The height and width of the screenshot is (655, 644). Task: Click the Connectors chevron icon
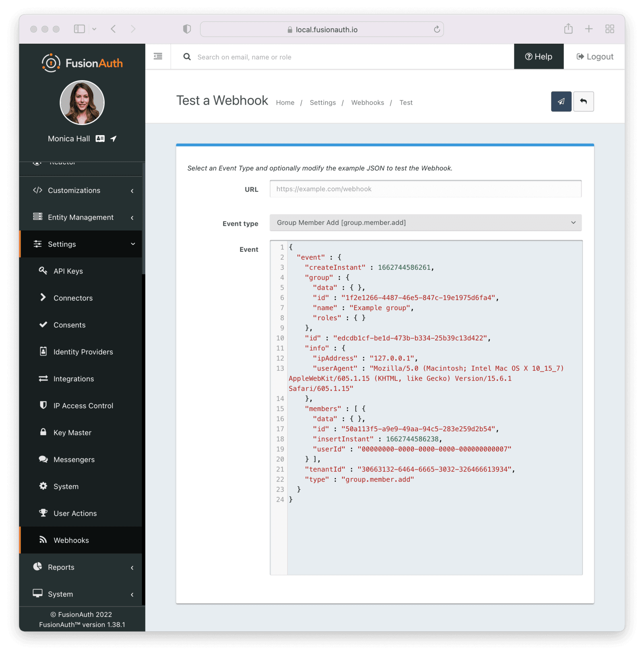43,297
